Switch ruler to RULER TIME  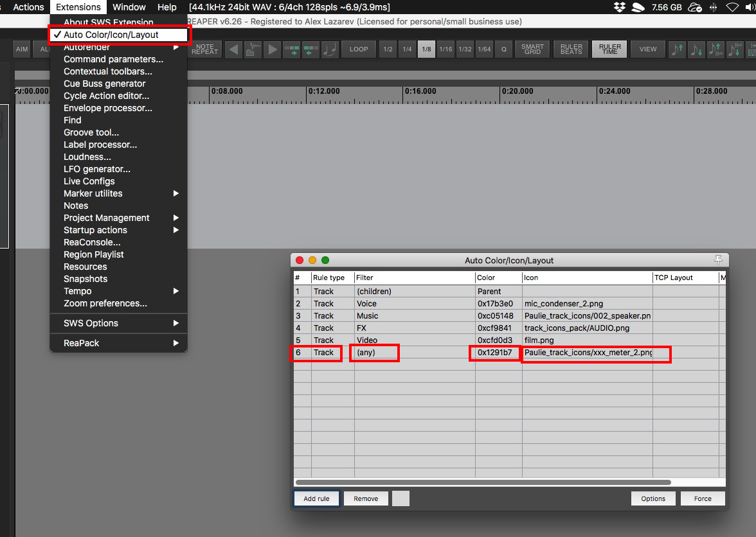[610, 49]
